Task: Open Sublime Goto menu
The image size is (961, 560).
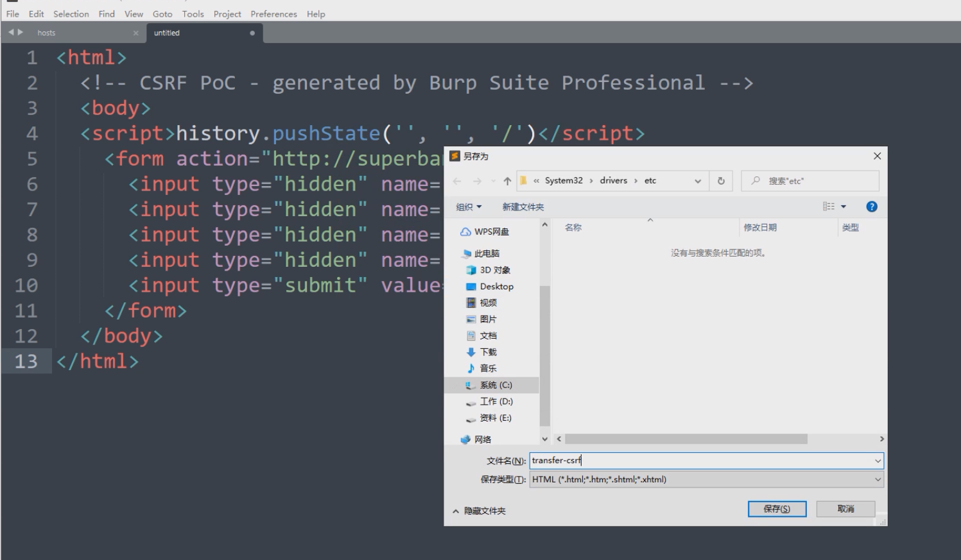Action: (x=162, y=13)
